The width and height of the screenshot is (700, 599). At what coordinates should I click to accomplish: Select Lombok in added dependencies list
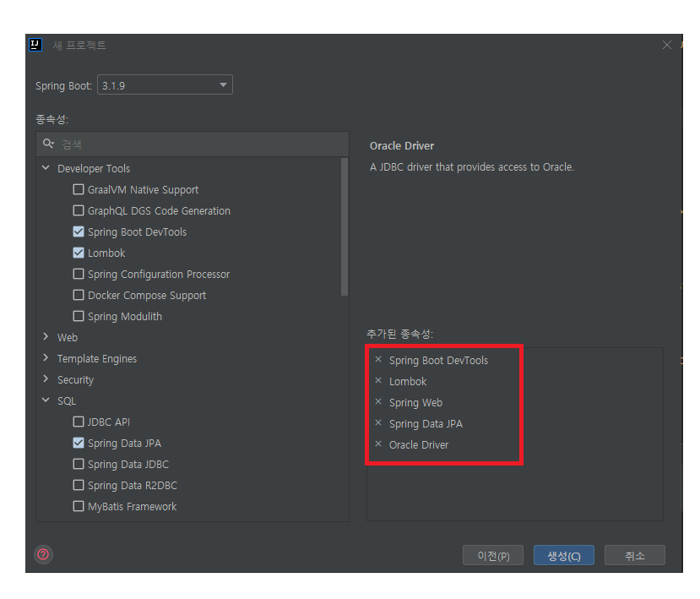(408, 382)
